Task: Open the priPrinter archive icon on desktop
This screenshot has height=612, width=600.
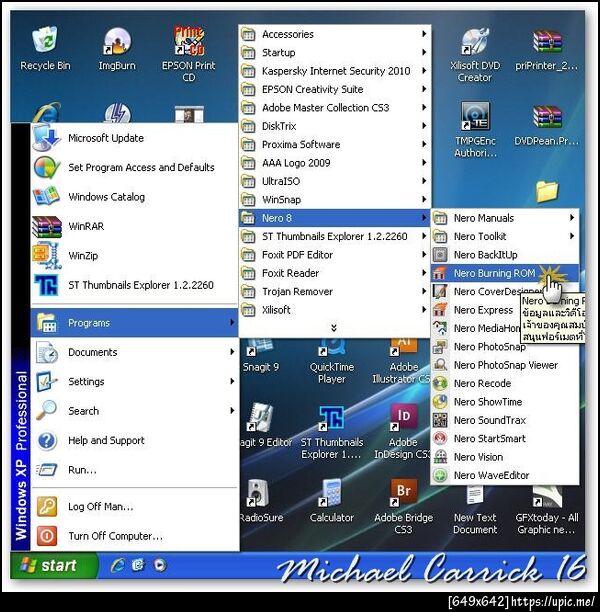Action: pos(547,42)
